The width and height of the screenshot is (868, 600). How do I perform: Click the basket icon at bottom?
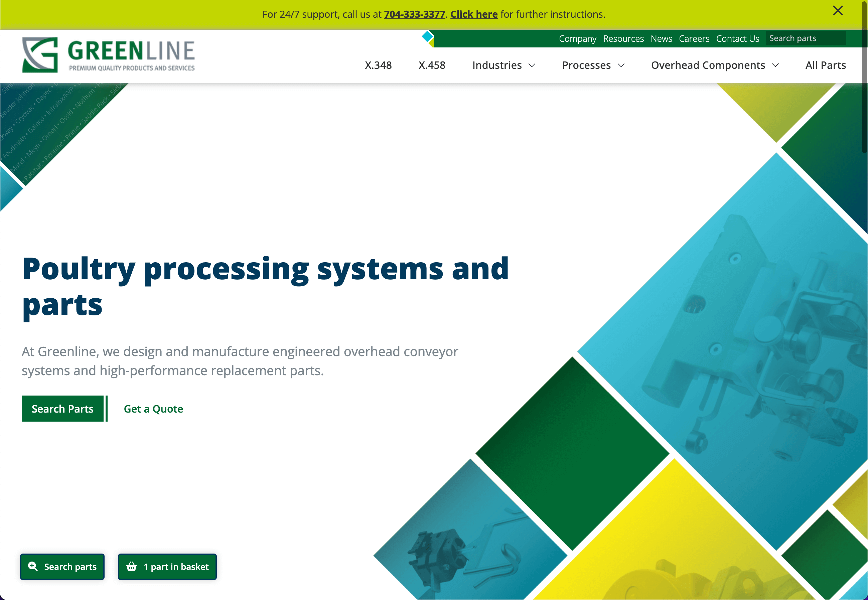[x=132, y=566]
